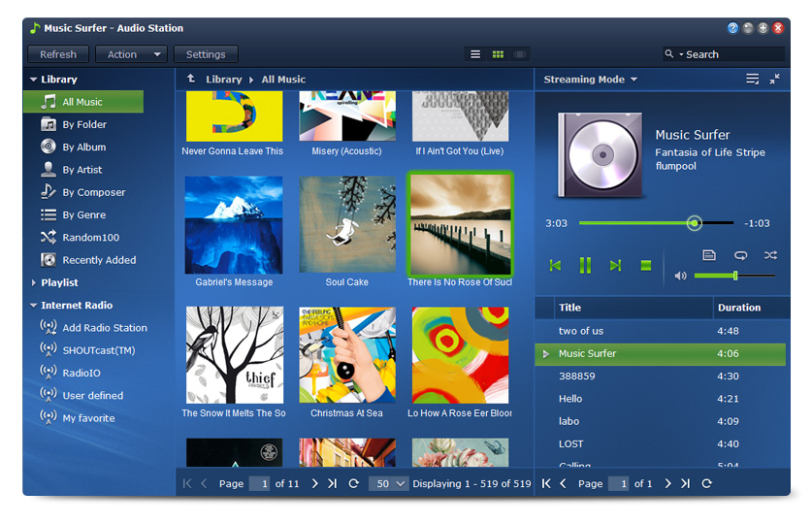Click the Library breadcrumb link

tap(224, 80)
